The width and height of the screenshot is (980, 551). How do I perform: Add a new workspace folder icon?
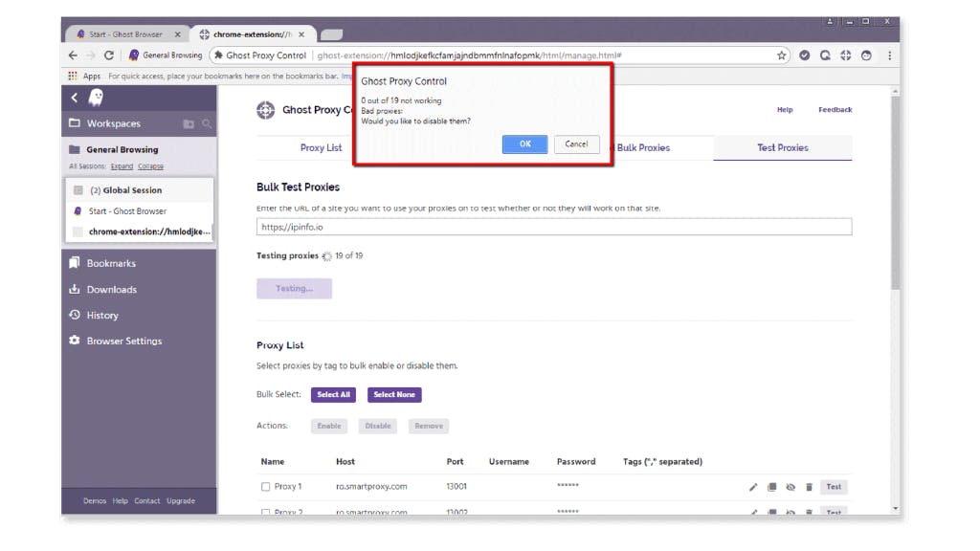pos(189,123)
